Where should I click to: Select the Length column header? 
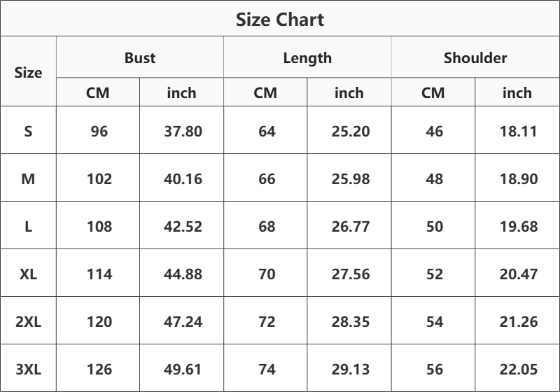307,57
